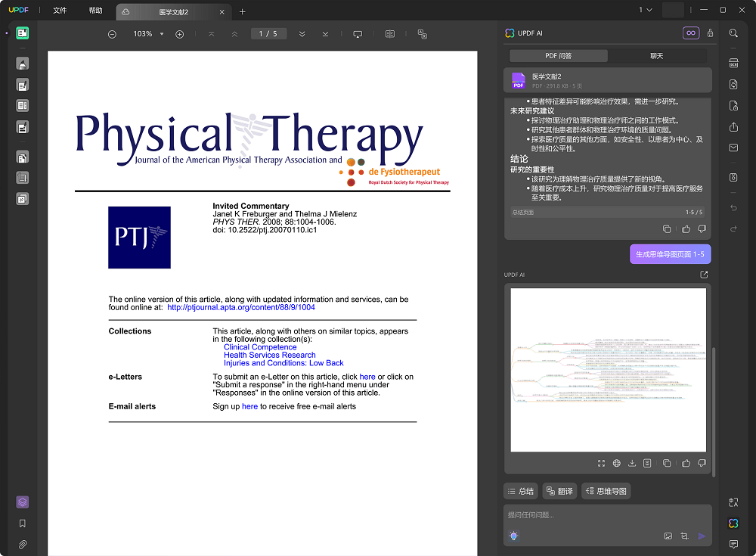Zoom out with the minus button
The height and width of the screenshot is (556, 756).
click(112, 34)
